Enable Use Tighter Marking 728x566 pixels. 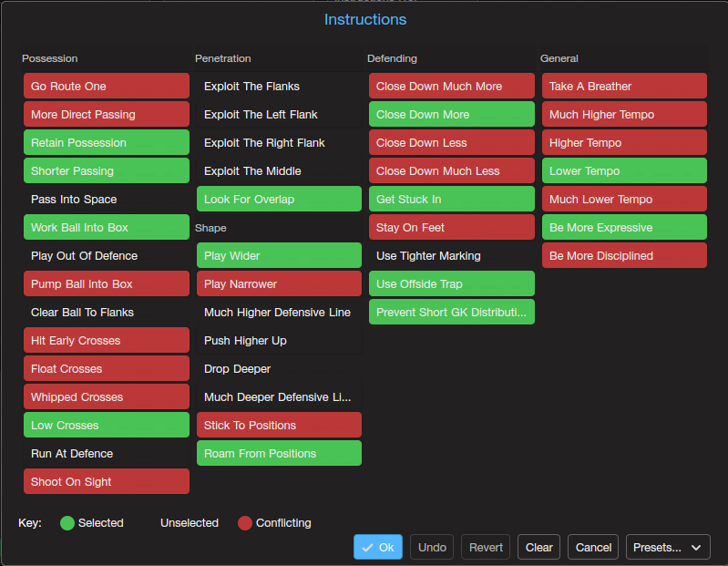click(x=452, y=256)
